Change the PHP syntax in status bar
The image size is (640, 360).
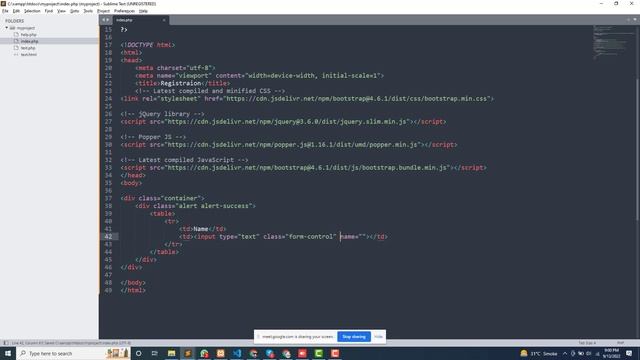point(620,343)
